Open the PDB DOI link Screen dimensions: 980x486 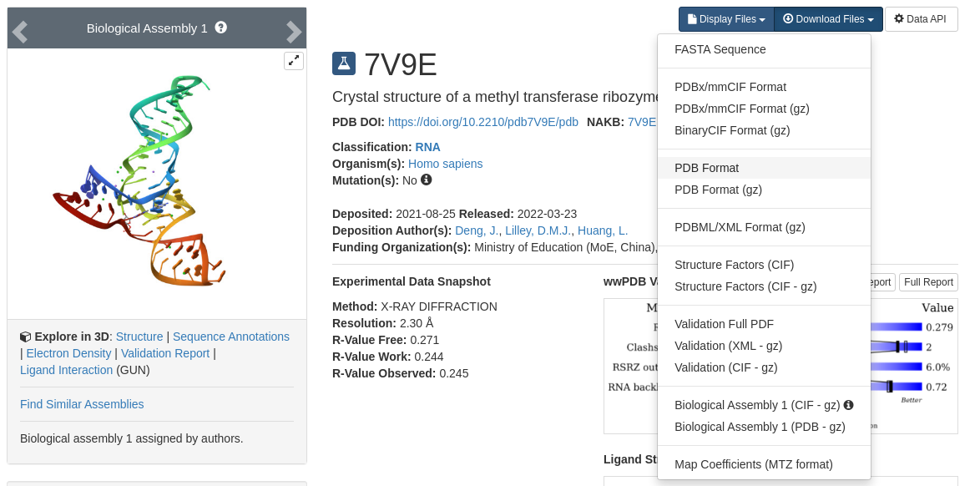(x=482, y=122)
